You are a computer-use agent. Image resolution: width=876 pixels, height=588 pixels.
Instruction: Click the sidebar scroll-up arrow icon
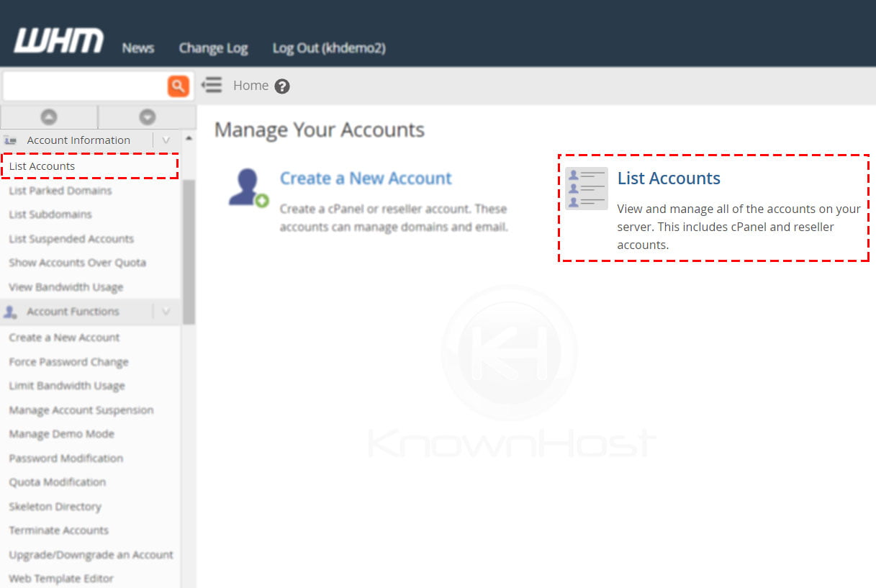point(48,117)
